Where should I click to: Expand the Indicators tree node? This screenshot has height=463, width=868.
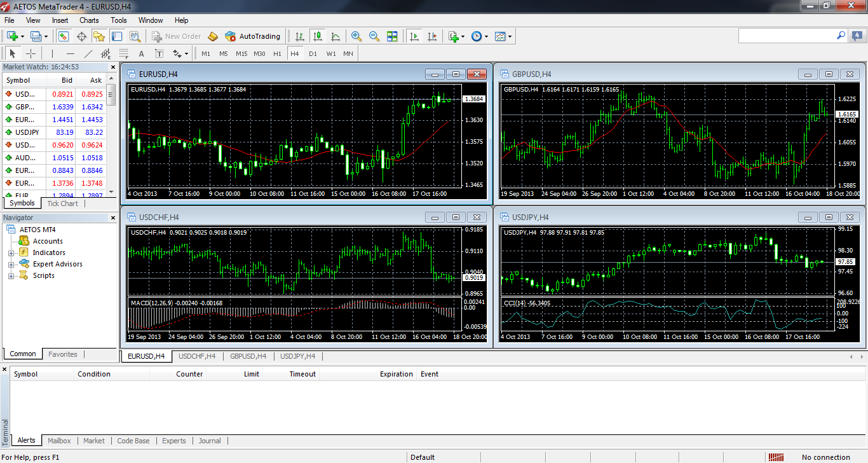tap(11, 253)
